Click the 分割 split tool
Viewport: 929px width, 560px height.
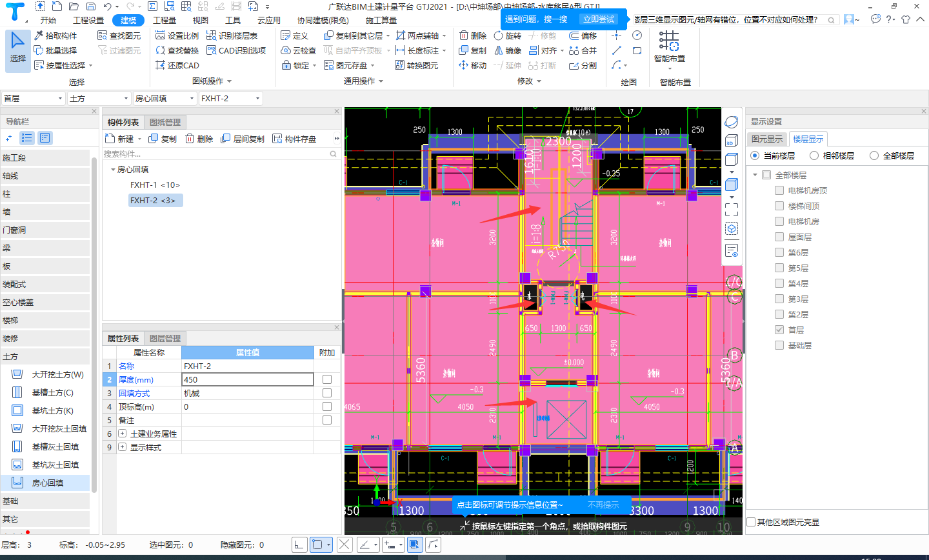tap(583, 65)
